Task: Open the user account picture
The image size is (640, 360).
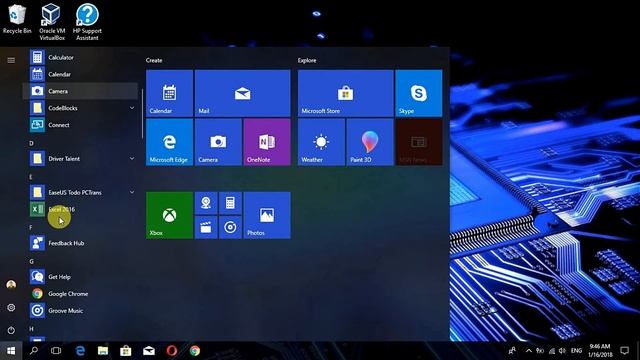Action: pyautogui.click(x=11, y=284)
